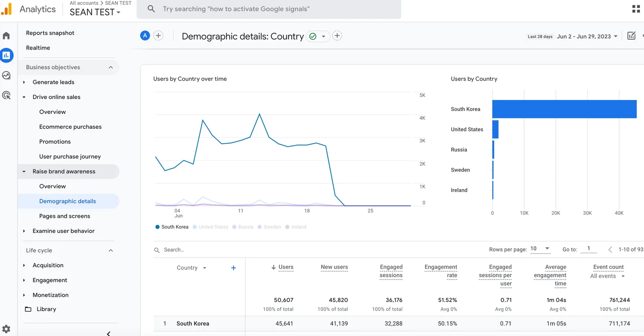Image resolution: width=644 pixels, height=336 pixels.
Task: Click the Go to page number field
Action: click(589, 249)
